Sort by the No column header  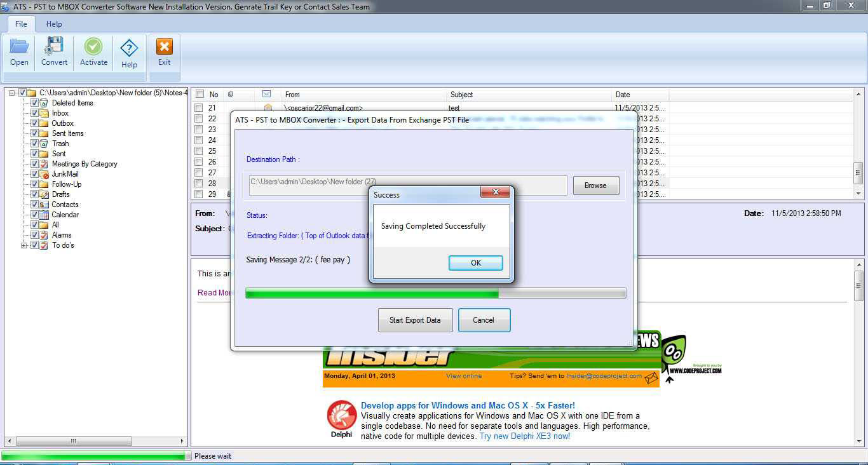pos(214,95)
